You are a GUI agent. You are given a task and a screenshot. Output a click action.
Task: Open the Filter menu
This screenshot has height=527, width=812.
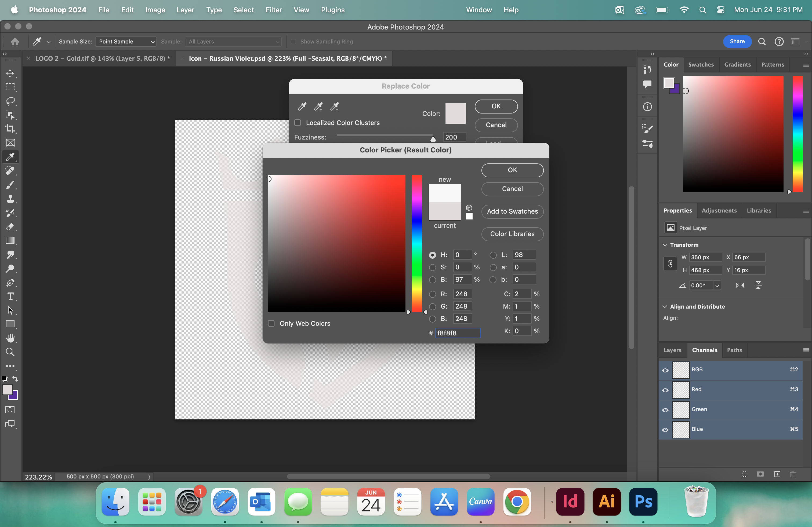click(274, 10)
